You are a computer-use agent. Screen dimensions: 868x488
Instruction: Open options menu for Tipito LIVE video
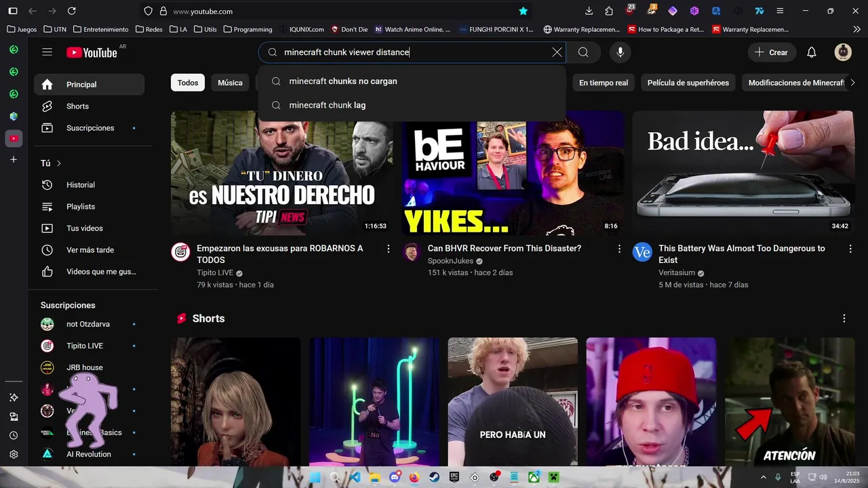(x=389, y=249)
